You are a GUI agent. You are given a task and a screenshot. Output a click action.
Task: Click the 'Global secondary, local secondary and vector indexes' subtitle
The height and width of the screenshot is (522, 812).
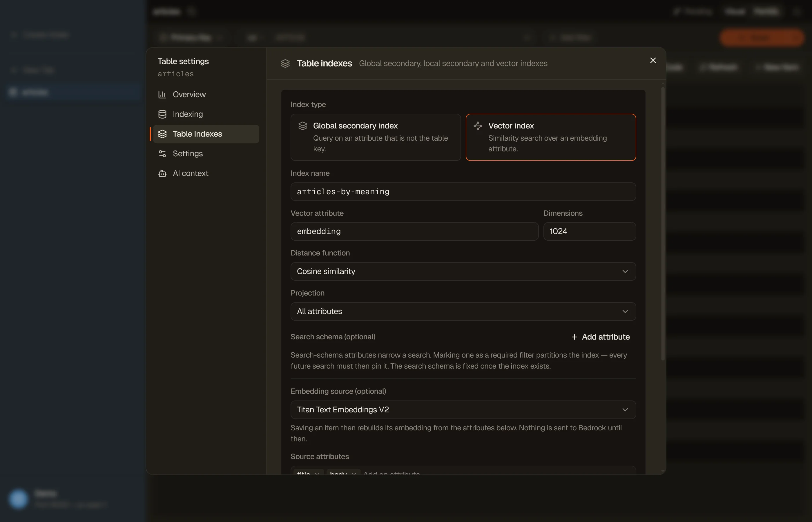click(453, 64)
